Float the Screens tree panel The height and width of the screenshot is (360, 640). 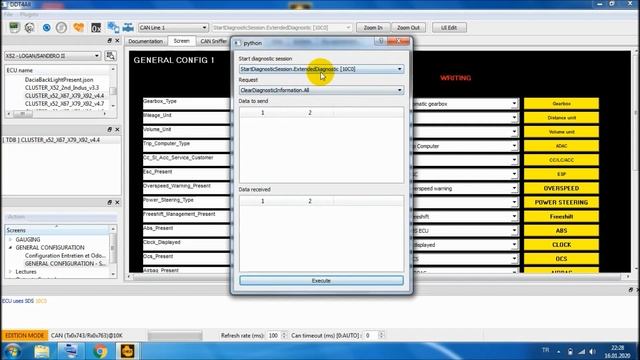pos(109,202)
